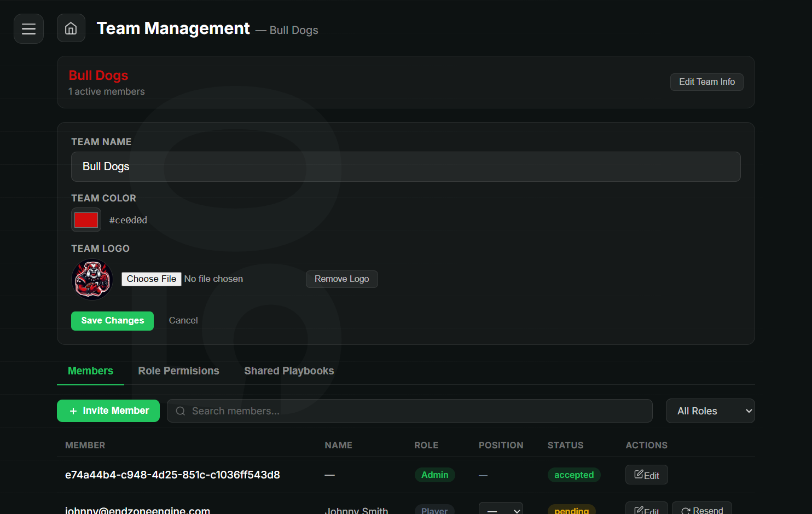Click the #ce0d0d hex color value
The width and height of the screenshot is (812, 514).
tap(128, 221)
